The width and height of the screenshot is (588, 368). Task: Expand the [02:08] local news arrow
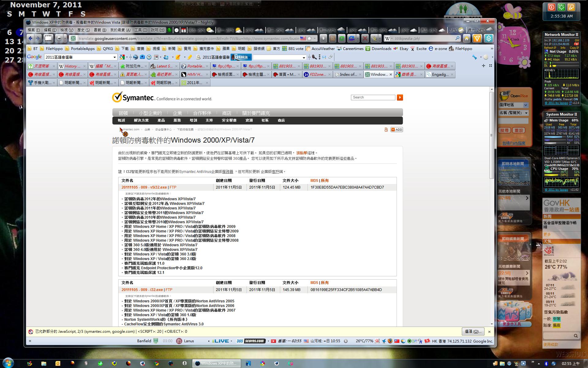[527, 198]
